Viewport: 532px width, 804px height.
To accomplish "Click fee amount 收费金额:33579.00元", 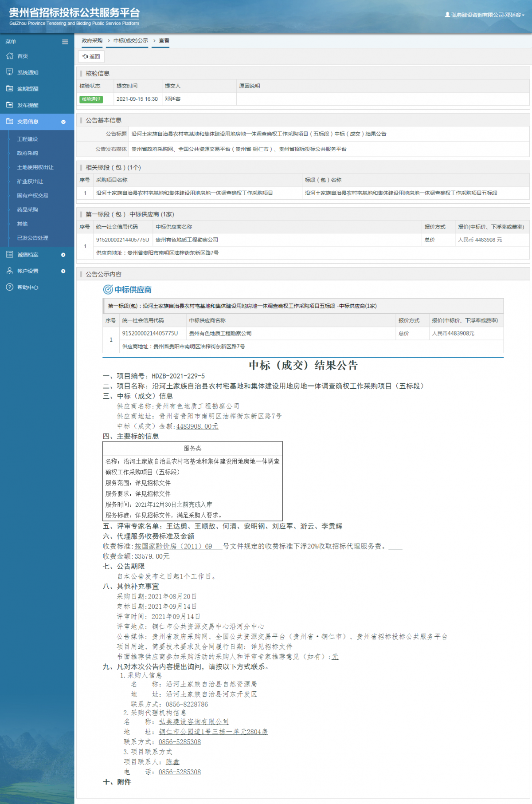I will [136, 556].
